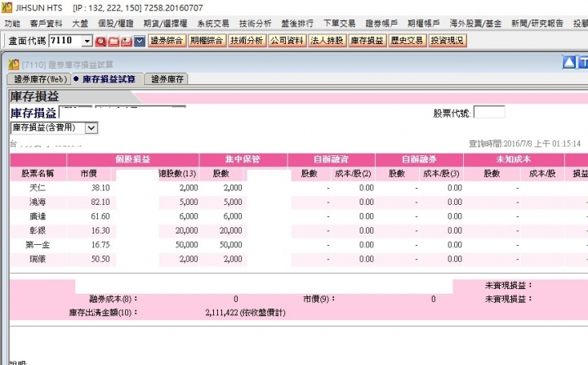The height and width of the screenshot is (365, 588).
Task: Select the 第一金 stock row name
Action: (x=38, y=245)
